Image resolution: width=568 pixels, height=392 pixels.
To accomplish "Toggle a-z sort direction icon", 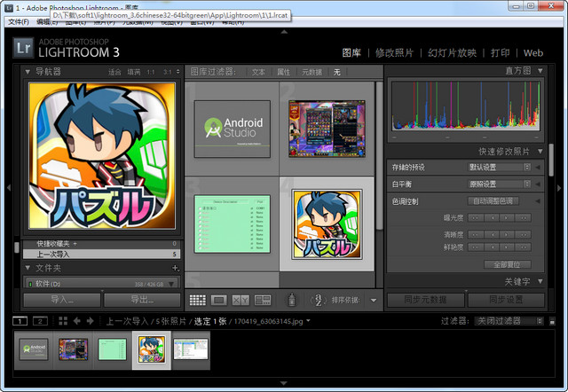I will tap(318, 300).
